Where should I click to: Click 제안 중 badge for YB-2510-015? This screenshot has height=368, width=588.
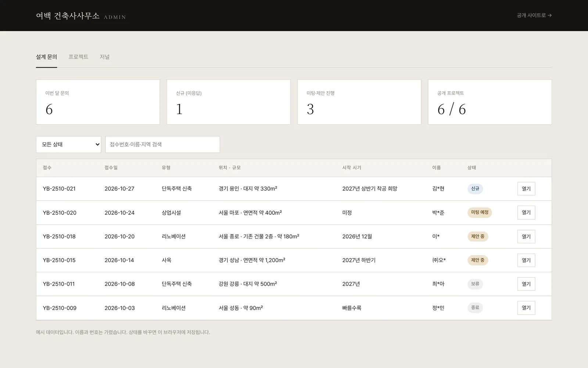coord(478,260)
